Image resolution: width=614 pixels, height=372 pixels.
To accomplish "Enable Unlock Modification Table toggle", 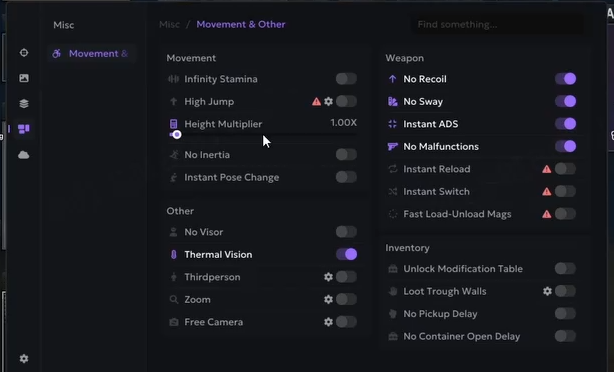I will coord(565,269).
